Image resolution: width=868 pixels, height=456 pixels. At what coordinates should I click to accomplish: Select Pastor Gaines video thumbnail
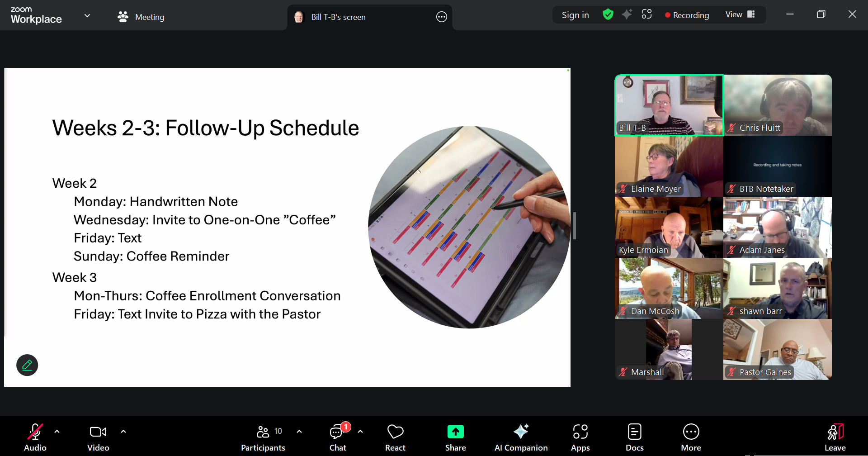(x=777, y=349)
